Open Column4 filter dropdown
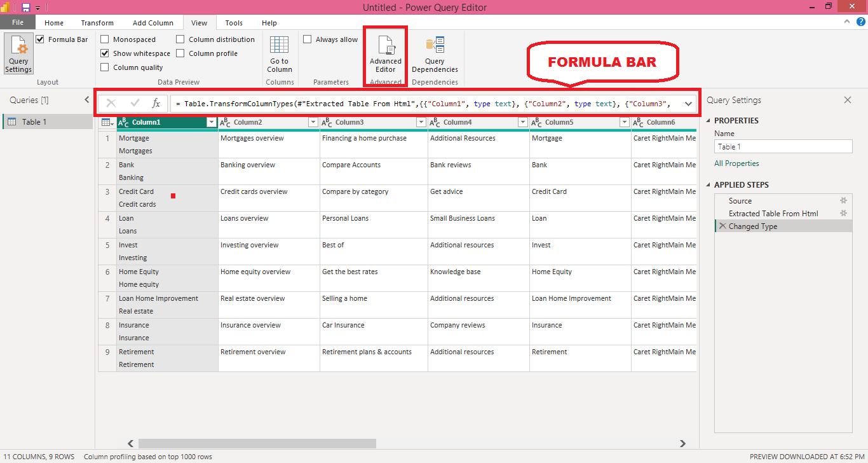 [522, 122]
